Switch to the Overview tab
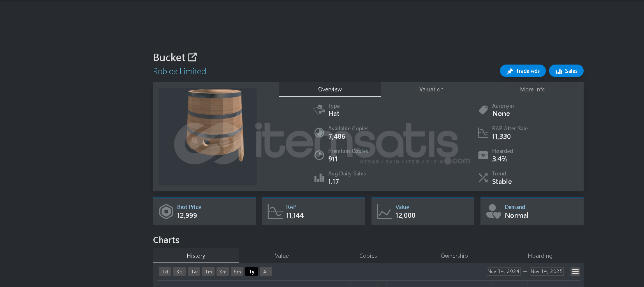The height and width of the screenshot is (287, 644). (x=330, y=89)
